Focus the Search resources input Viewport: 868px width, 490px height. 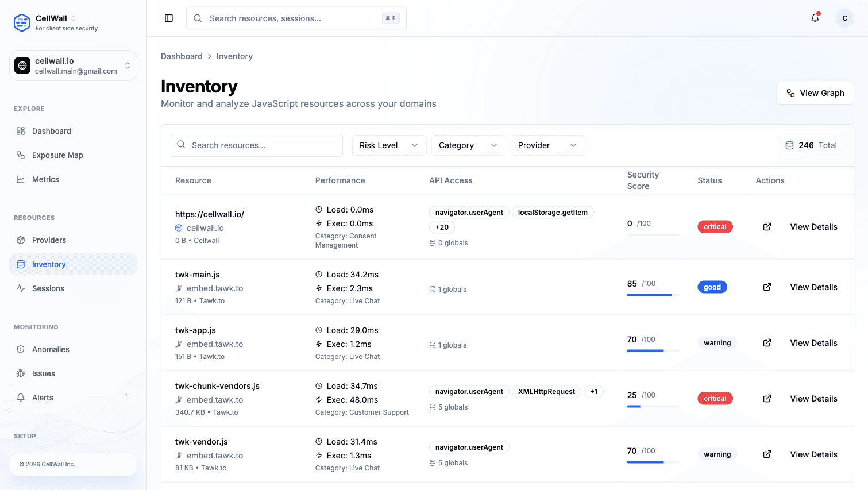(257, 145)
